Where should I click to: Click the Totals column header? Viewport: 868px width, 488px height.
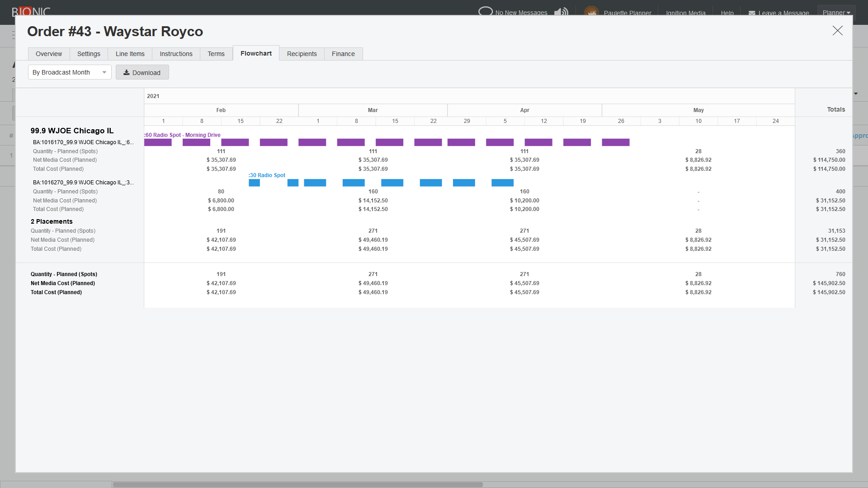(x=836, y=109)
